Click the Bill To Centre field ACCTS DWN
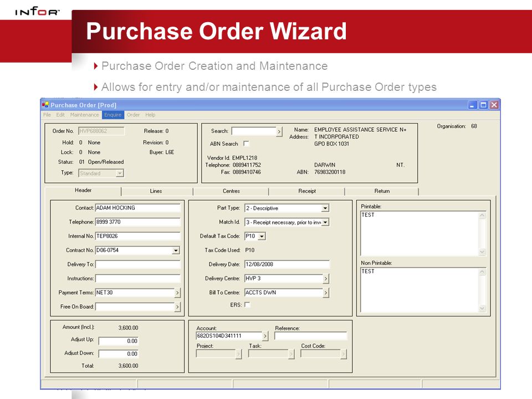Screen dimensions: 532x399 (x=284, y=293)
